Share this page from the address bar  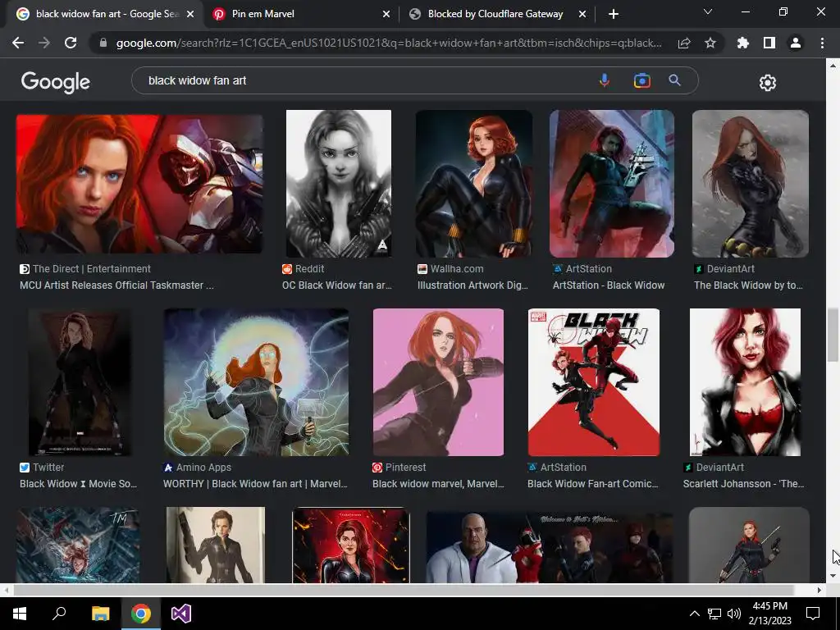coord(684,43)
